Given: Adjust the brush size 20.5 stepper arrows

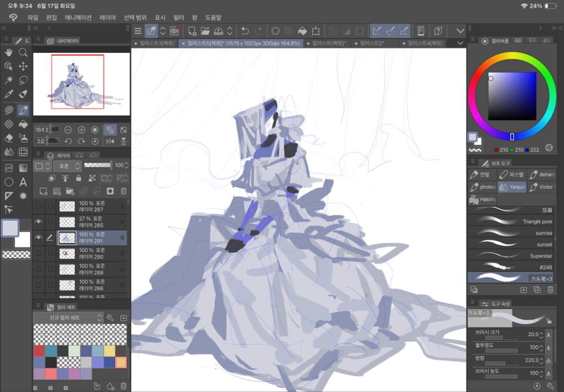Looking at the screenshot, I should [x=541, y=334].
